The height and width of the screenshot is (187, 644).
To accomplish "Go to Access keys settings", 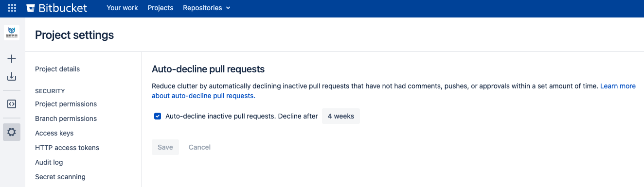I will click(54, 133).
